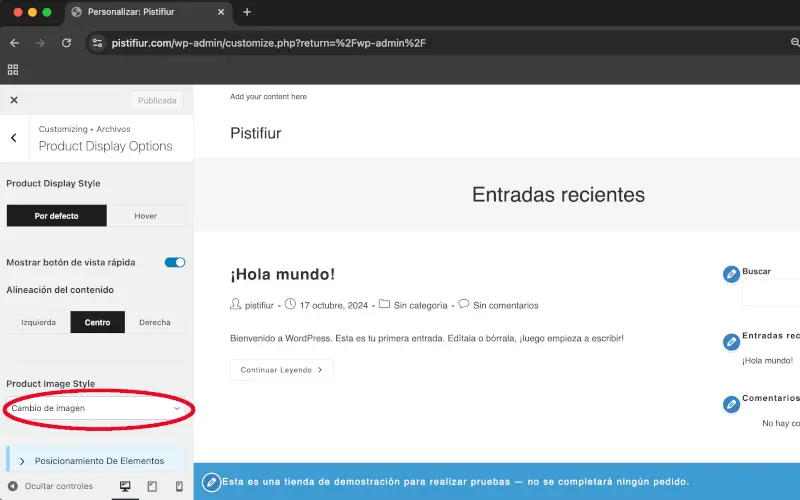Close the Customizer with the X icon

click(14, 100)
